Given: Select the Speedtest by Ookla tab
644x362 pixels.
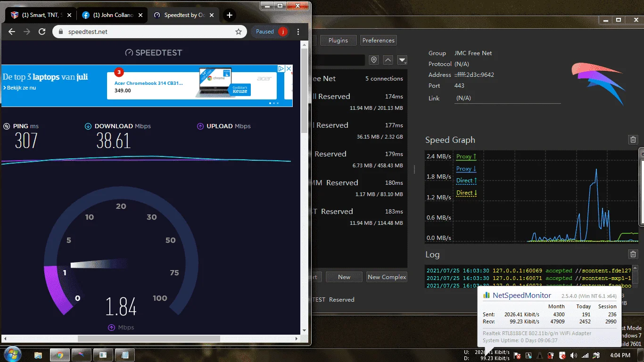Looking at the screenshot, I should pos(183,15).
